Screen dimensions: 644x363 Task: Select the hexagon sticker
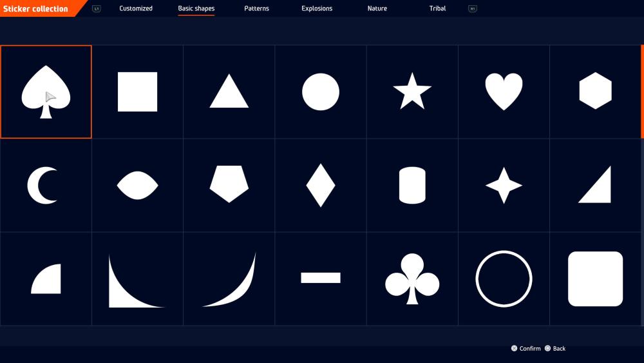click(x=595, y=92)
